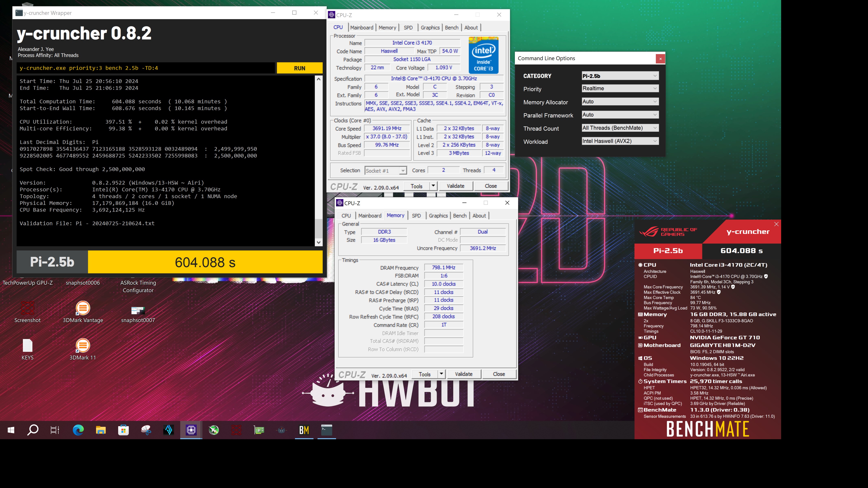
Task: Select the 3DMark Vantage desktop icon
Action: (x=83, y=308)
